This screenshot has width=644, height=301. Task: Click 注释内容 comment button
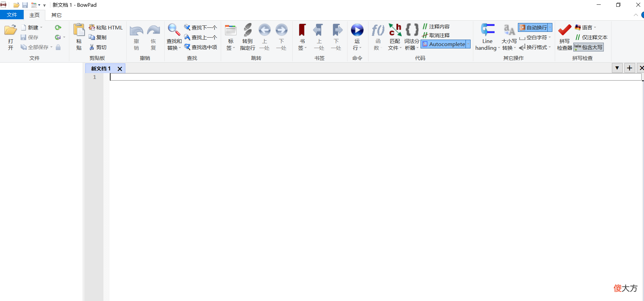pyautogui.click(x=436, y=26)
